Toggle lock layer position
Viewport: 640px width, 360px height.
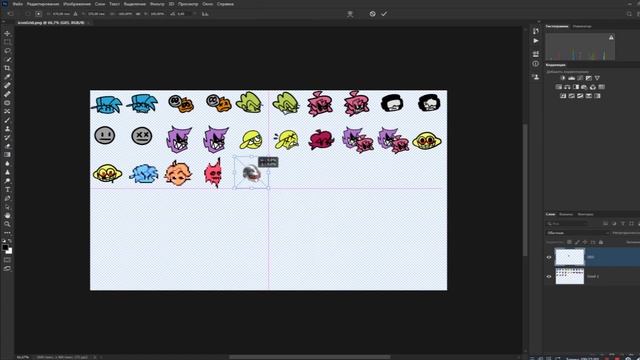(x=585, y=242)
